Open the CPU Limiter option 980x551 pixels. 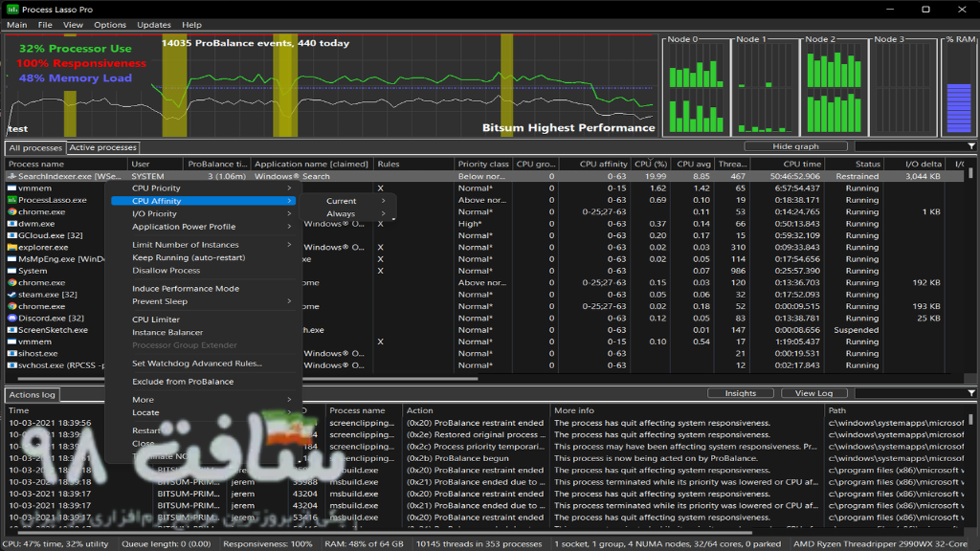(x=156, y=320)
